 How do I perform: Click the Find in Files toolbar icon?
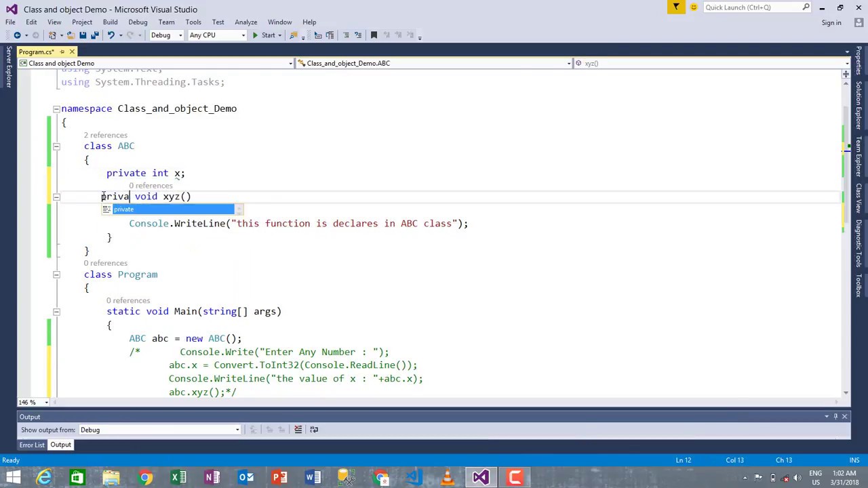294,35
